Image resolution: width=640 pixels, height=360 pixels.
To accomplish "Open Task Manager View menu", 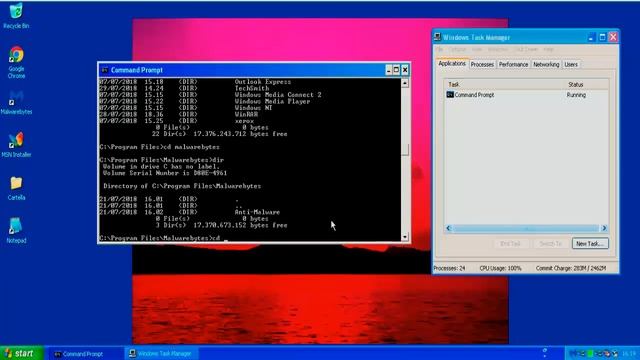I will (477, 49).
